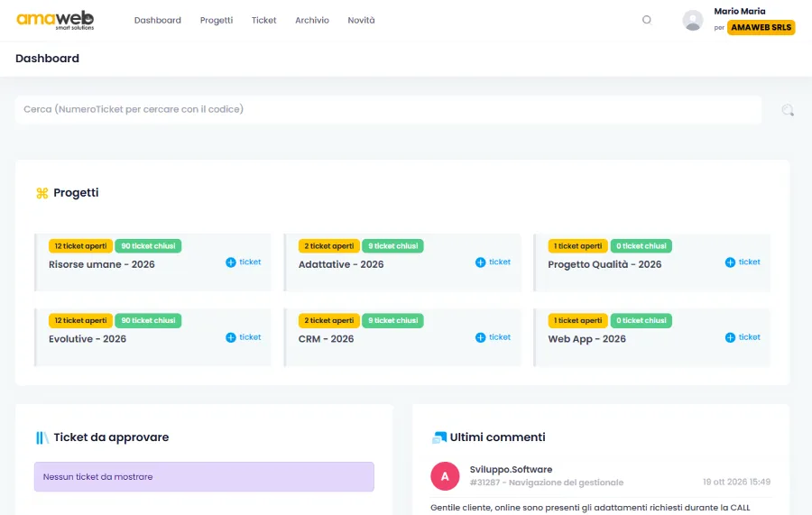Click the Ultimi commenti chat icon
812x515 pixels.
(439, 437)
